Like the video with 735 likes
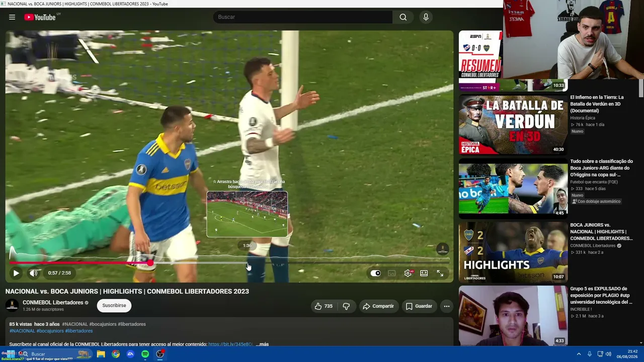Image resolution: width=644 pixels, height=362 pixels. pyautogui.click(x=324, y=306)
